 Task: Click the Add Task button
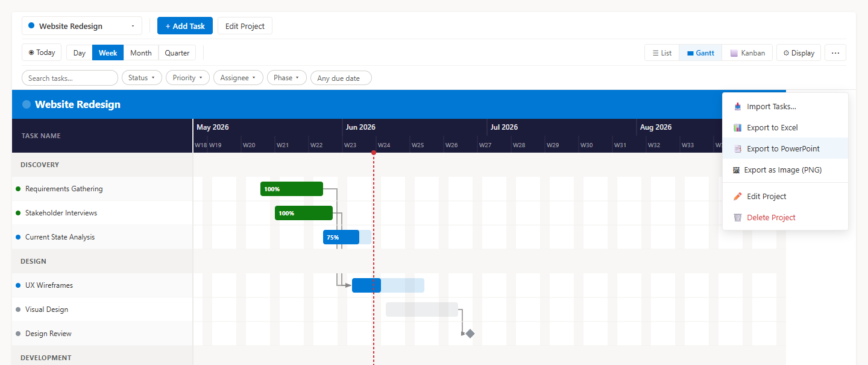[x=185, y=26]
